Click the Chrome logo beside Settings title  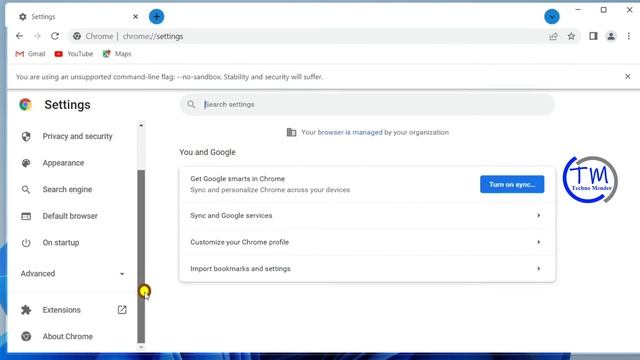(25, 104)
